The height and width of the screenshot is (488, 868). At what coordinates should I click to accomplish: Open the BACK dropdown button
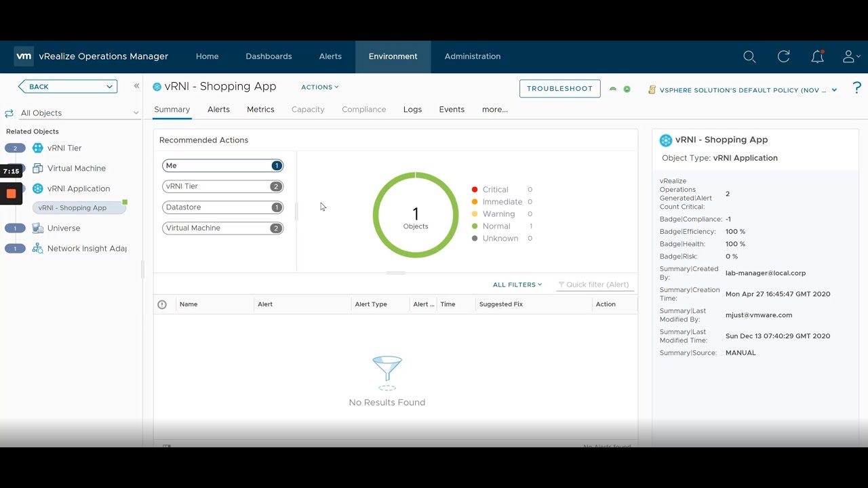[x=68, y=87]
